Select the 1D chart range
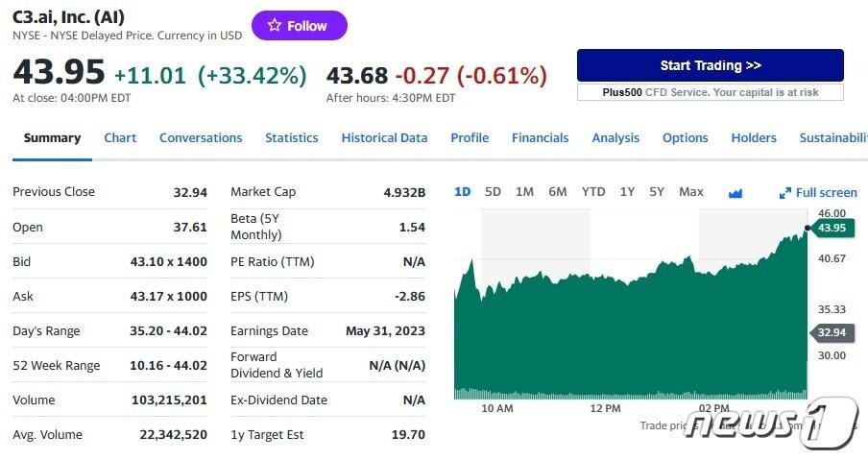Image resolution: width=868 pixels, height=461 pixels. (462, 192)
